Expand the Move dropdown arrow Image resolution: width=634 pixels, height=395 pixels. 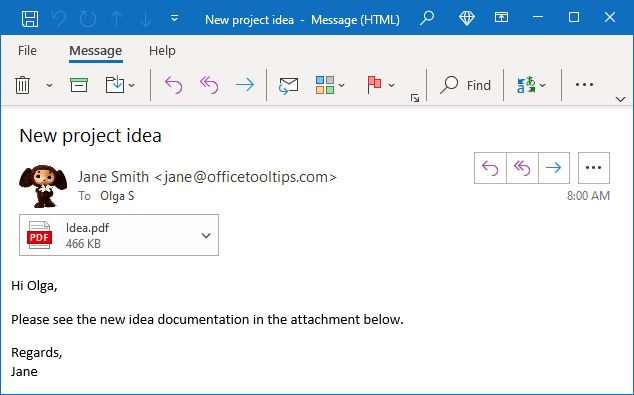(x=132, y=85)
